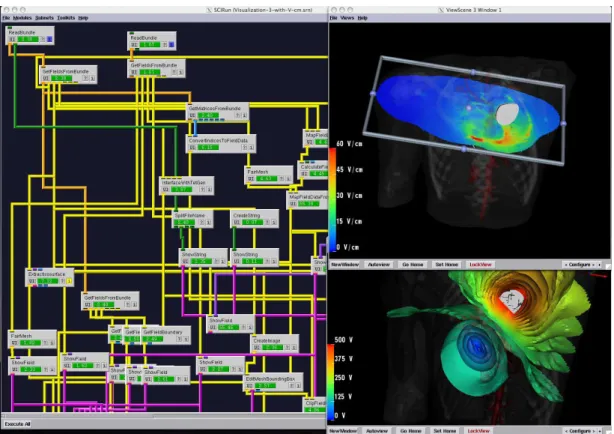
Task: Click Go Home in the lower viewer
Action: pyautogui.click(x=411, y=431)
